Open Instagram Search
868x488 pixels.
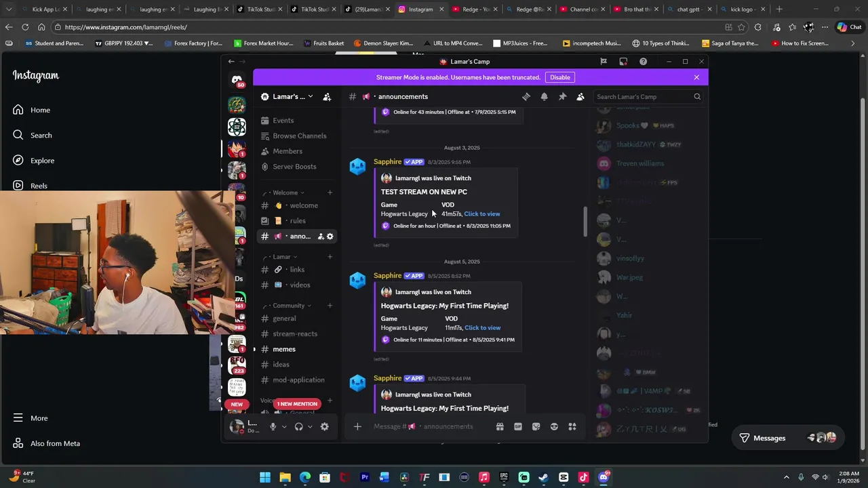pyautogui.click(x=33, y=136)
